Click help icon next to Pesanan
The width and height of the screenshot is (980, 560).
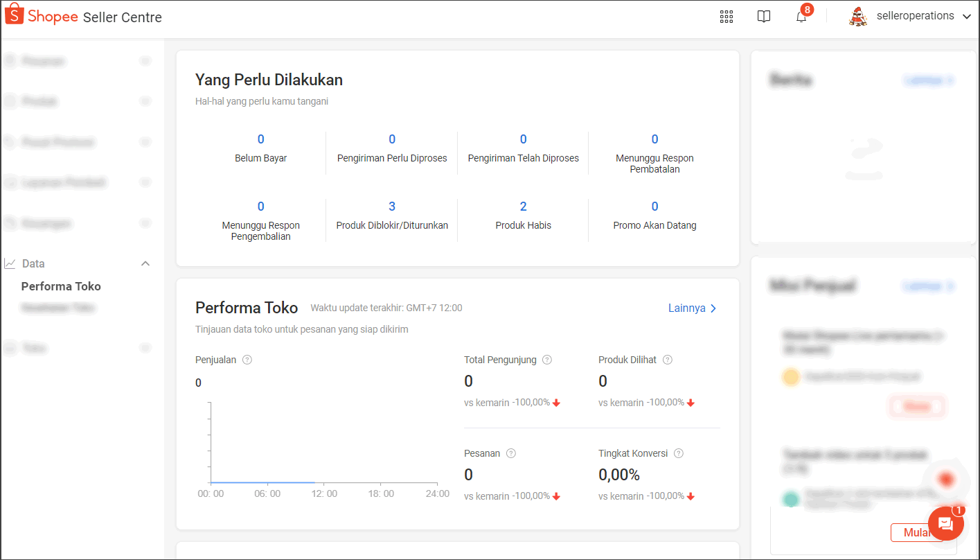click(511, 453)
